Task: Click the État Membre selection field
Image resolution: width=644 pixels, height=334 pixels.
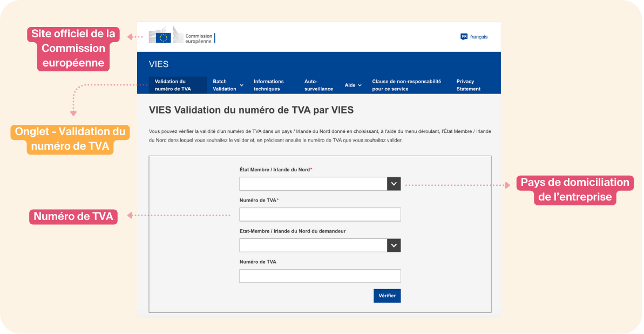Action: coord(313,184)
